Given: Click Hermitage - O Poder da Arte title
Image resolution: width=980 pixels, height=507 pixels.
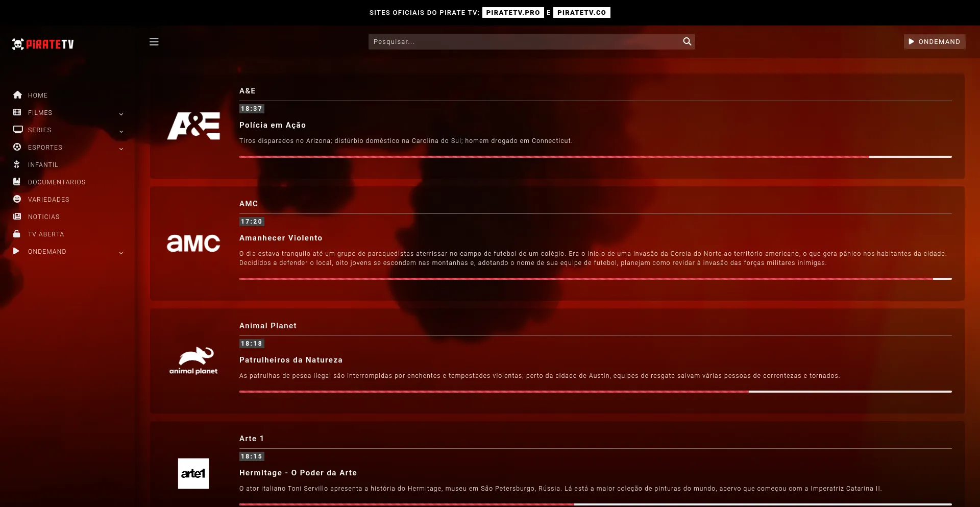Looking at the screenshot, I should point(298,473).
